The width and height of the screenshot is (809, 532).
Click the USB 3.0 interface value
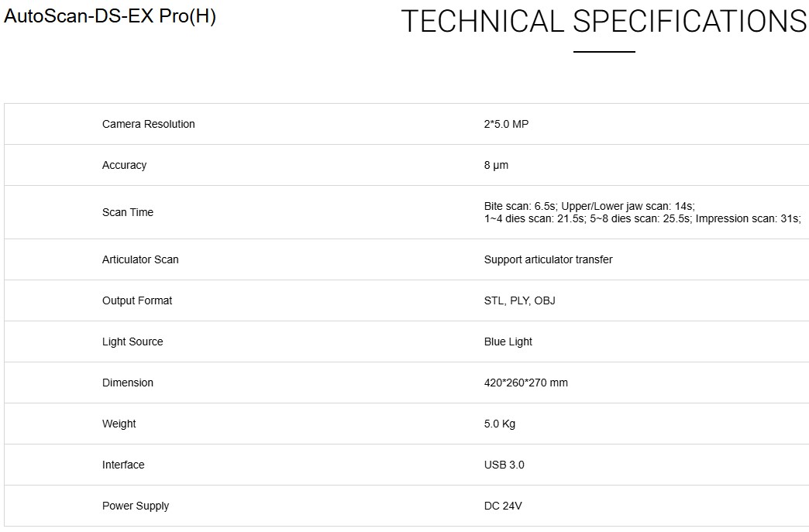(x=504, y=465)
